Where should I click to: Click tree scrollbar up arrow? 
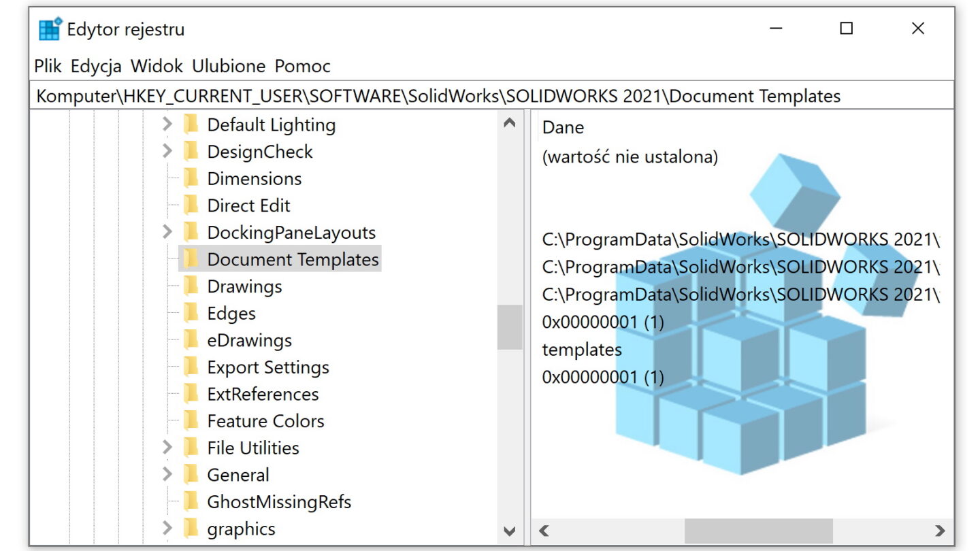click(509, 123)
